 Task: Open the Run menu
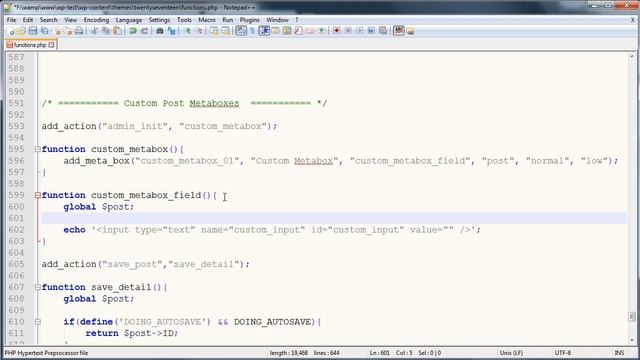[x=228, y=20]
